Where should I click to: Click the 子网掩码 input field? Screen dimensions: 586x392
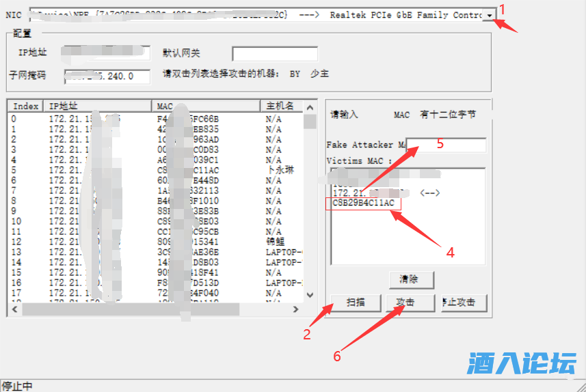tap(107, 76)
